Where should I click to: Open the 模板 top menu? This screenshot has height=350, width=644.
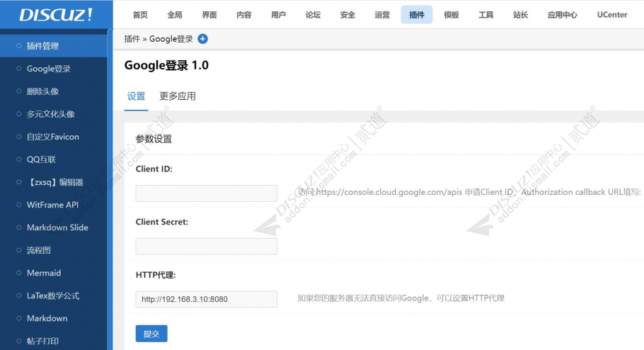[451, 15]
